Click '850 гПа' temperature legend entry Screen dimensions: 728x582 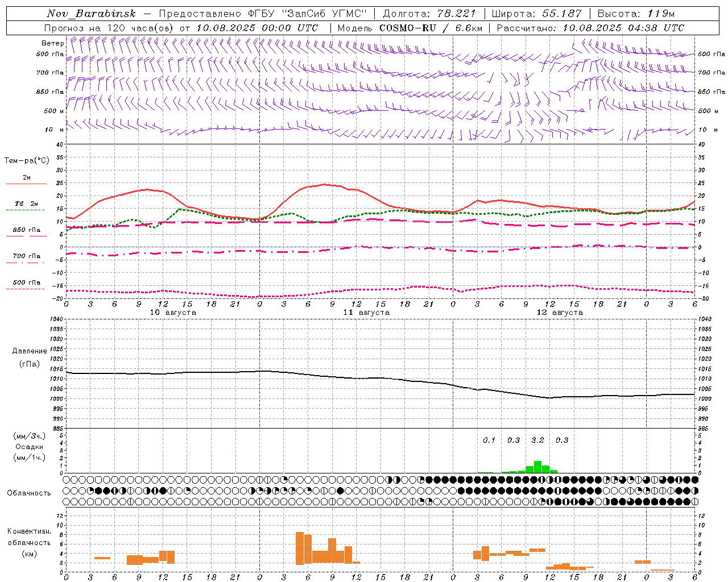click(27, 230)
